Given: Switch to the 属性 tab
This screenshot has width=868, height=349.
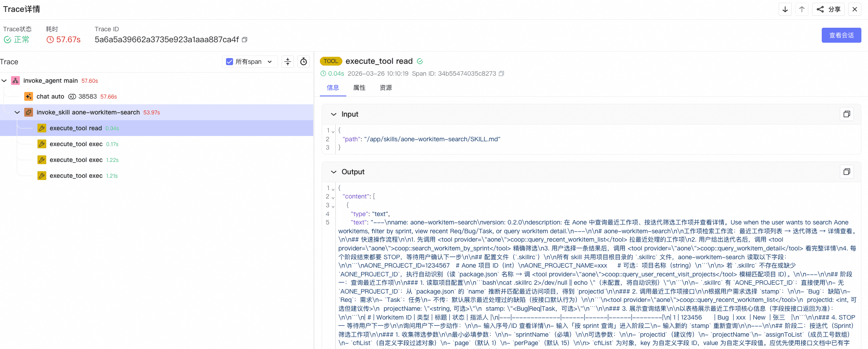Looking at the screenshot, I should (x=360, y=88).
